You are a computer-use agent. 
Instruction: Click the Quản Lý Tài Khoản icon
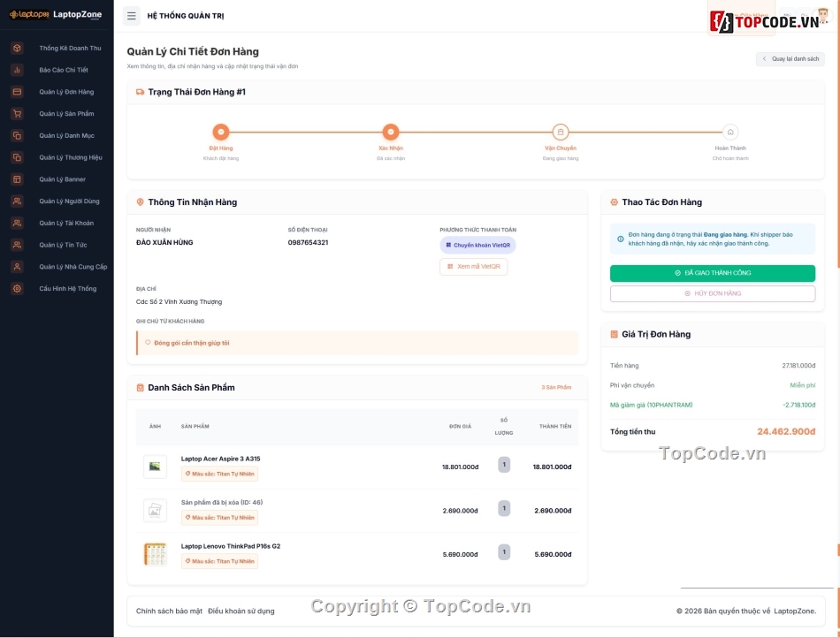coord(17,224)
